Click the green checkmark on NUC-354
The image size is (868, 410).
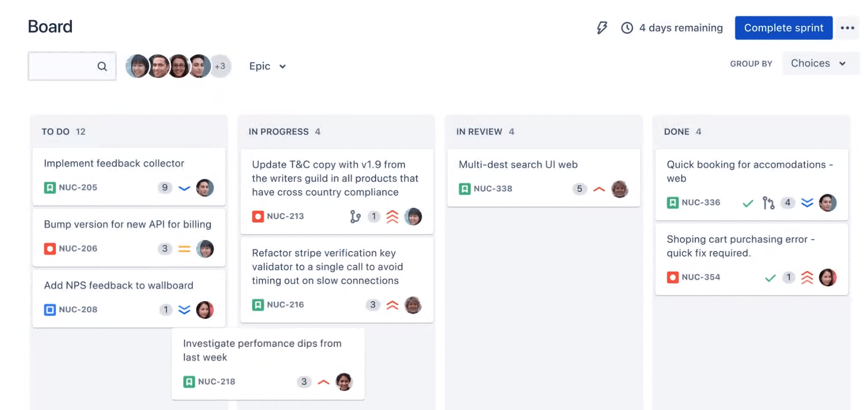tap(769, 277)
